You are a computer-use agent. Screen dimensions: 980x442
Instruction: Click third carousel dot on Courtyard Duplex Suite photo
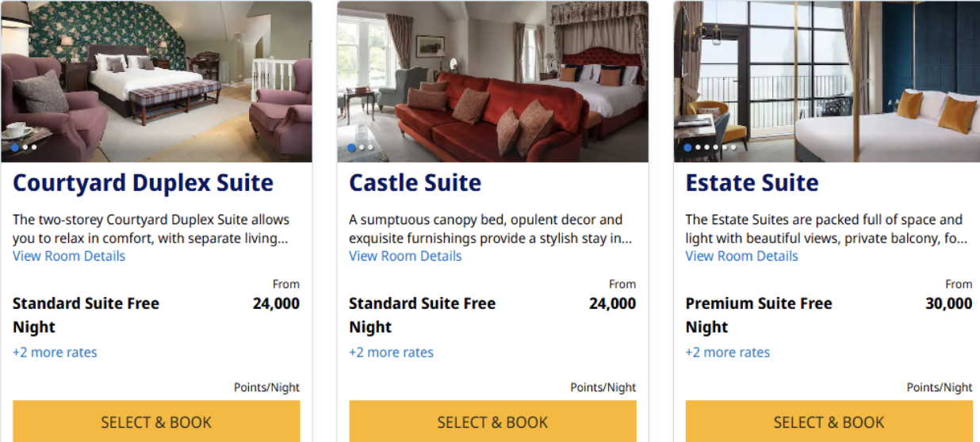pyautogui.click(x=34, y=147)
